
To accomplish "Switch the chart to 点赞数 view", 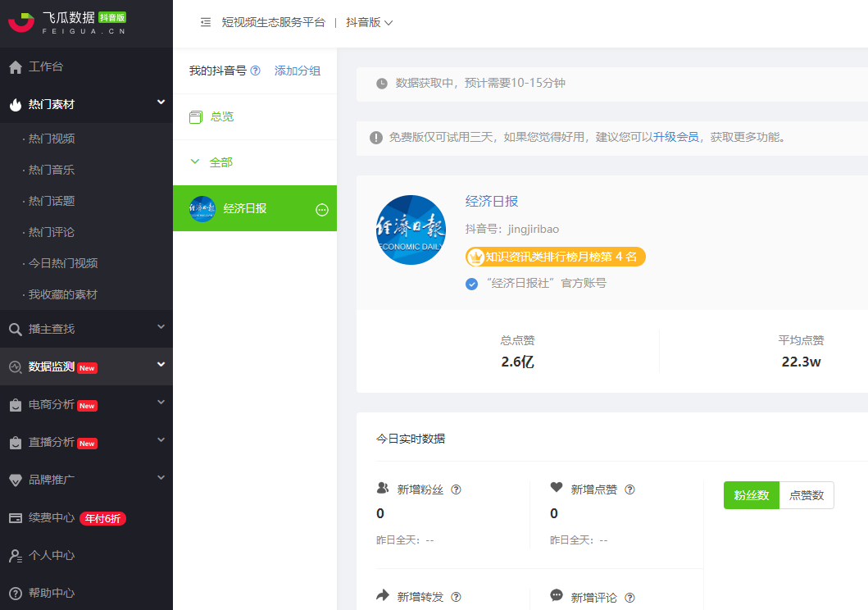I will (x=806, y=495).
